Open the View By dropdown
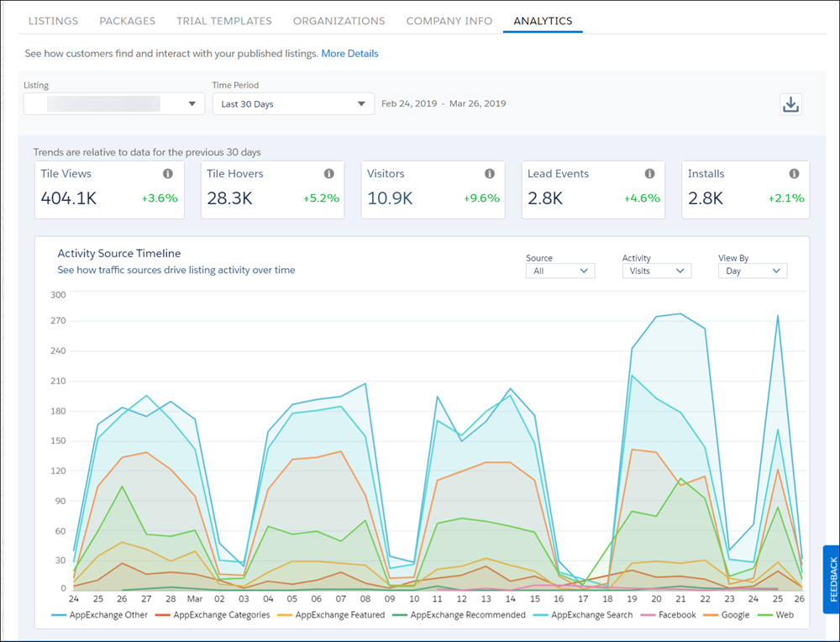 pyautogui.click(x=753, y=271)
